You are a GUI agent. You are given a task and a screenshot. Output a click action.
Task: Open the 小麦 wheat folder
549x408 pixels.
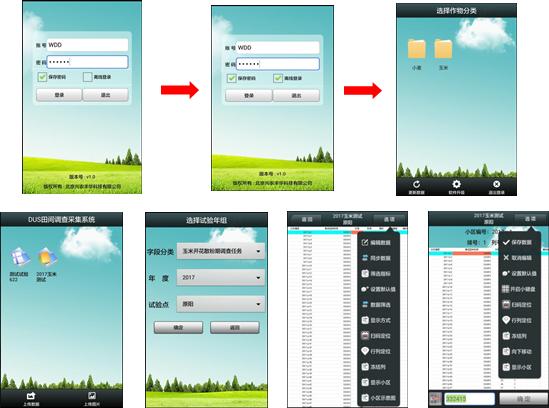coord(417,49)
